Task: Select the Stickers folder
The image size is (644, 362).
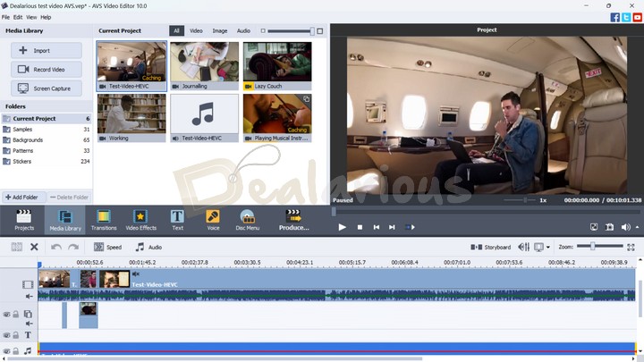Action: (x=46, y=161)
